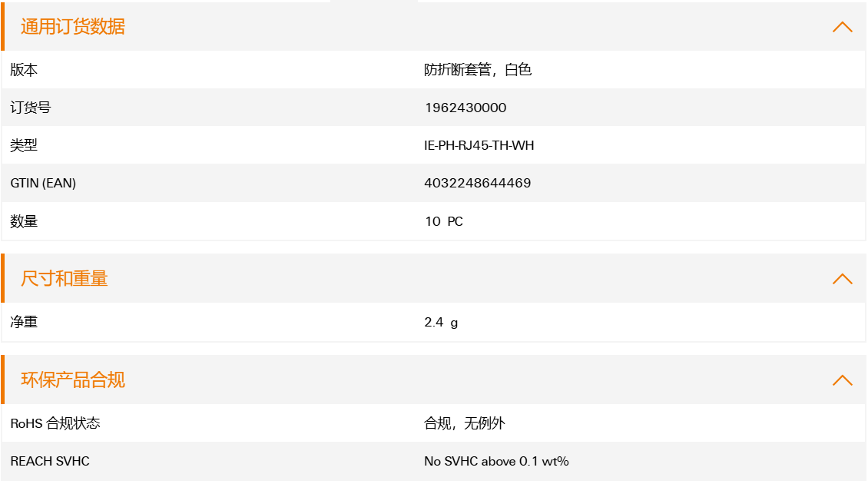Click the RoHS 合规状态 label

click(x=55, y=423)
